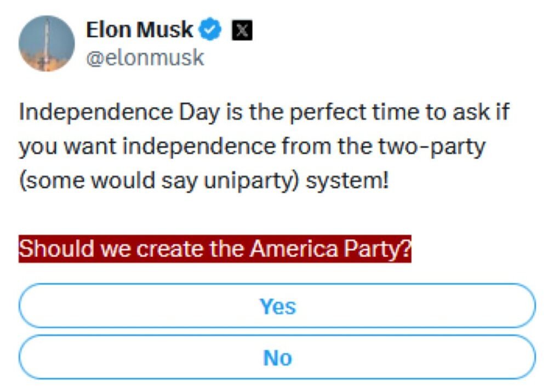Click the phrase 'you want independence'
The width and height of the screenshot is (548, 392).
[147, 147]
